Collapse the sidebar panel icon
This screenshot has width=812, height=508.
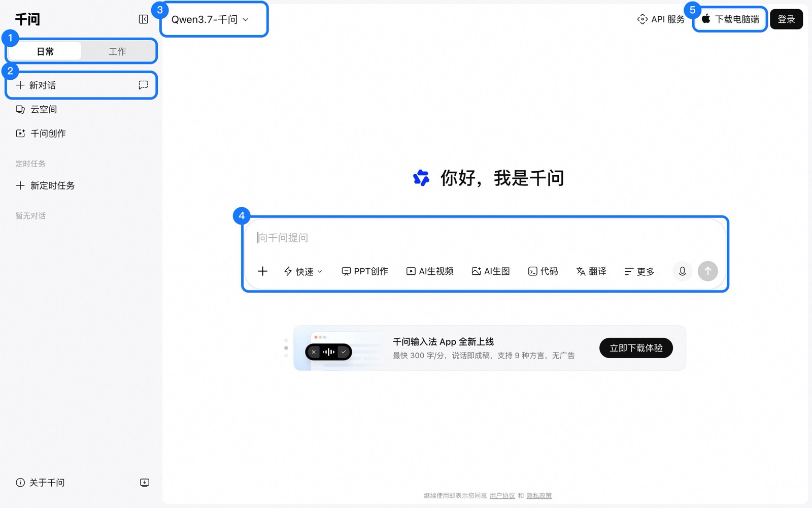click(x=144, y=19)
